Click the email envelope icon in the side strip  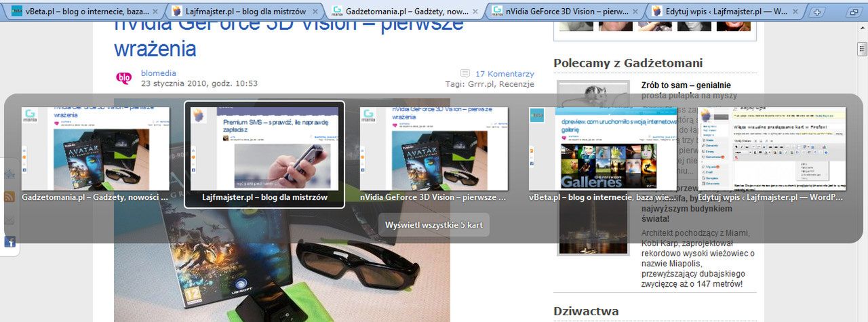(9, 220)
